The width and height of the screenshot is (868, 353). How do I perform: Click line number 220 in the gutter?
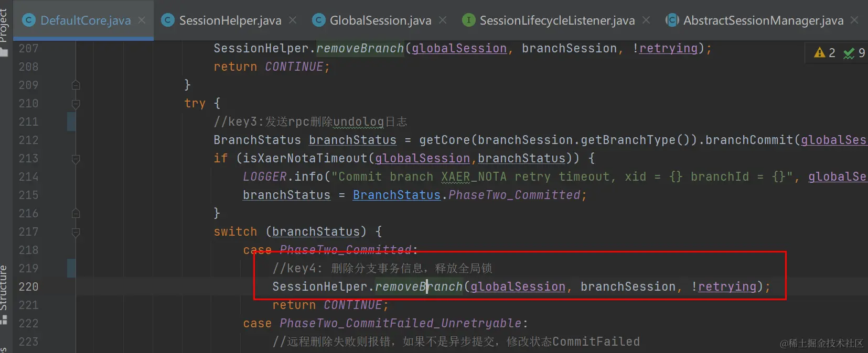tap(29, 286)
